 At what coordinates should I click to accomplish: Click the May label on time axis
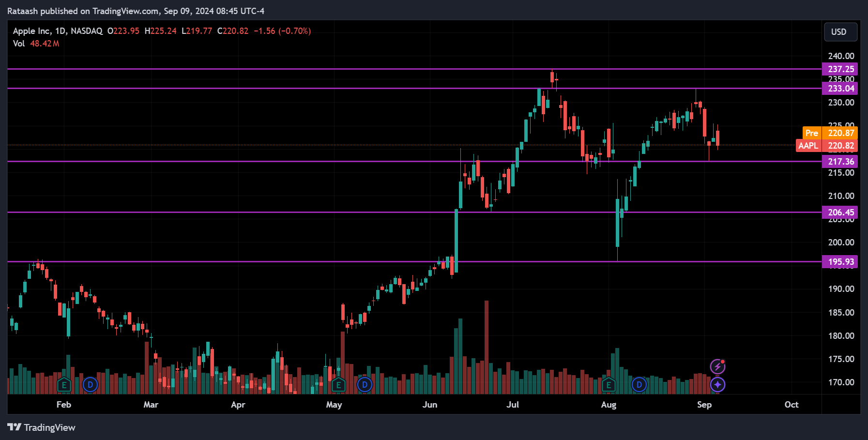(334, 405)
